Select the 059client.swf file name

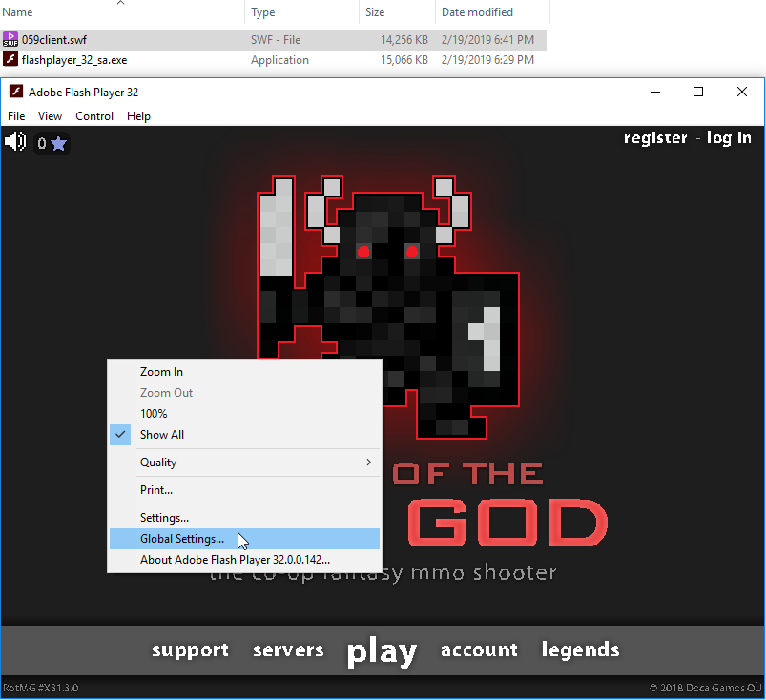coord(54,39)
